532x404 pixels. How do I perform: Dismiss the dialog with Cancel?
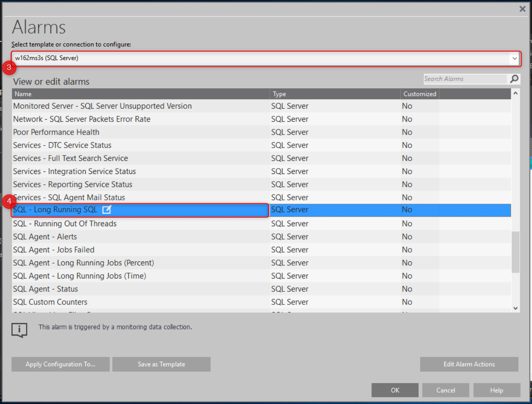pos(445,390)
